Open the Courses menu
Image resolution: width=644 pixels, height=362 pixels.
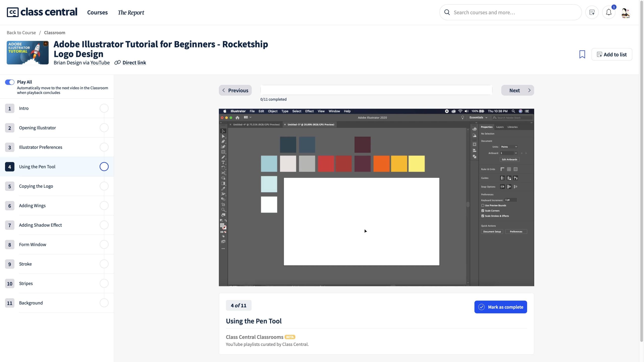[x=97, y=13]
